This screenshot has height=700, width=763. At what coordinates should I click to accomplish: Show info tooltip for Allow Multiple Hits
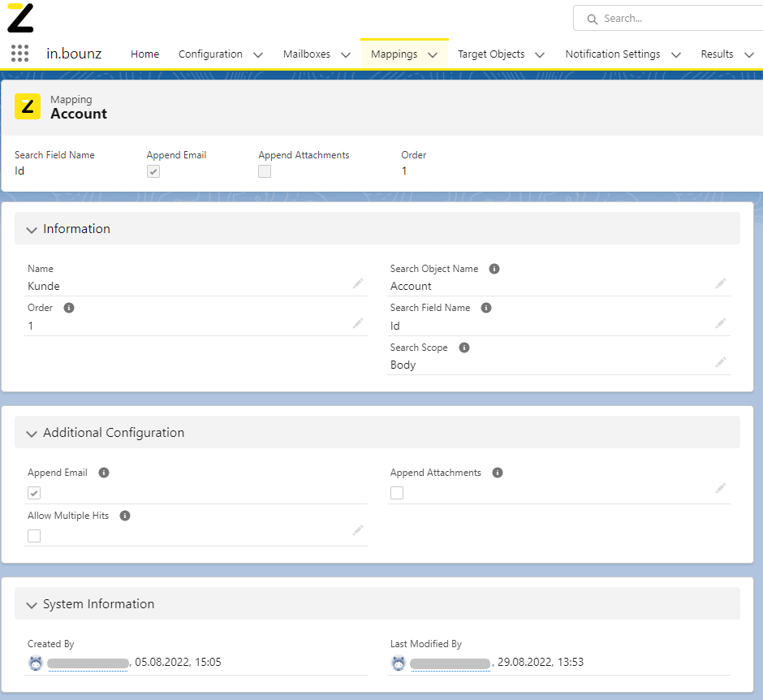click(125, 516)
